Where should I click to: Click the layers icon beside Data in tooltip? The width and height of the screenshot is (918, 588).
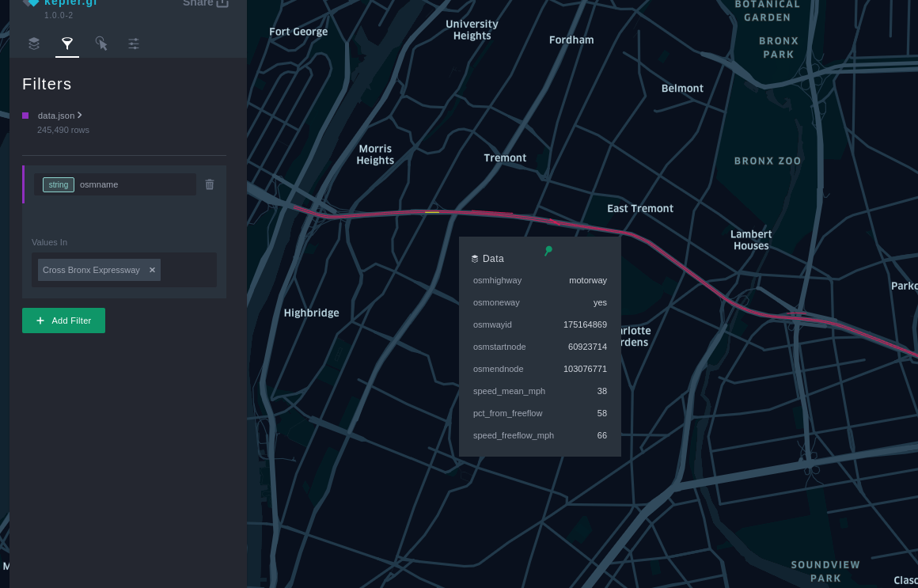click(475, 259)
